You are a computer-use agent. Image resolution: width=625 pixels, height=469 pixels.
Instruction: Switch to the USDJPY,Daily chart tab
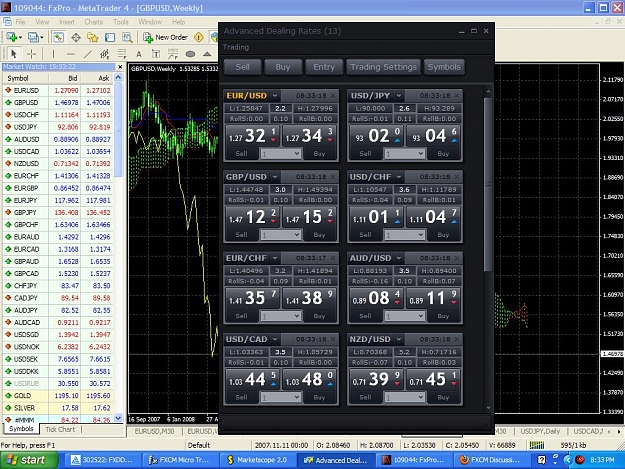(540, 431)
